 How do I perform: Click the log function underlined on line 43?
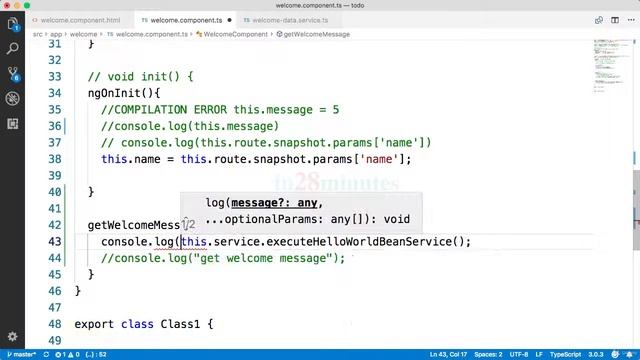tap(164, 242)
